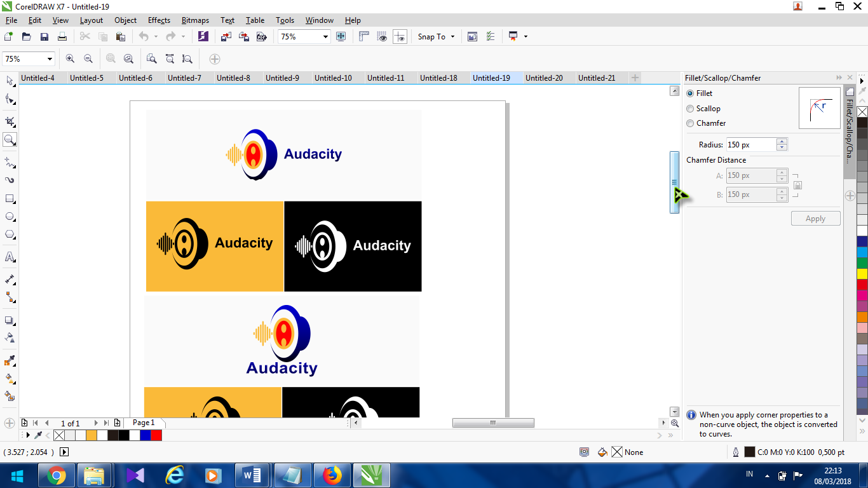
Task: Pick the blue swatch in document palette
Action: coord(146,435)
